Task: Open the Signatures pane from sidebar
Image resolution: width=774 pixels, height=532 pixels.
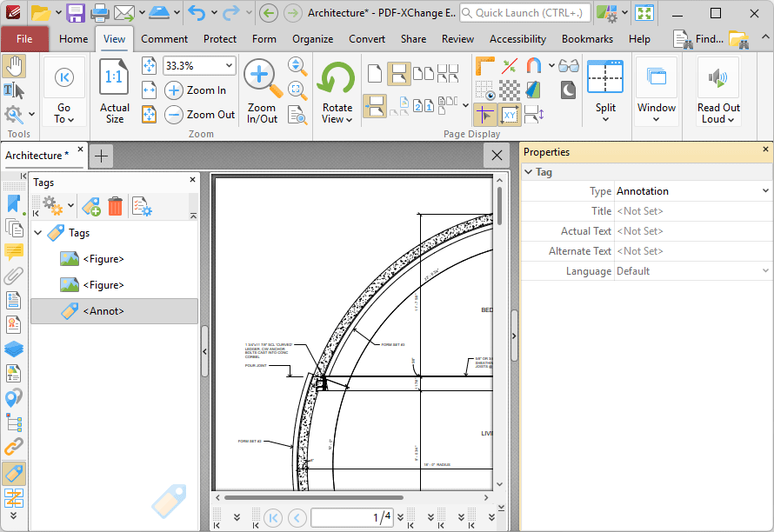Action: (x=14, y=325)
